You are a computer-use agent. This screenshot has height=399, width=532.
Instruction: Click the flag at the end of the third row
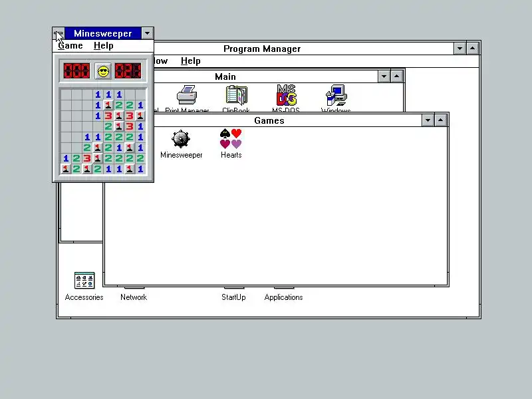[x=140, y=116]
